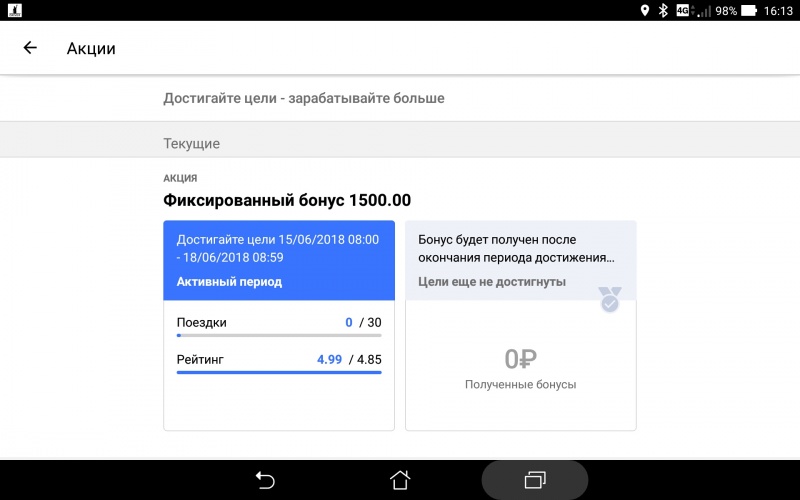
Task: Tap the 0₽ bonus amount
Action: 520,359
